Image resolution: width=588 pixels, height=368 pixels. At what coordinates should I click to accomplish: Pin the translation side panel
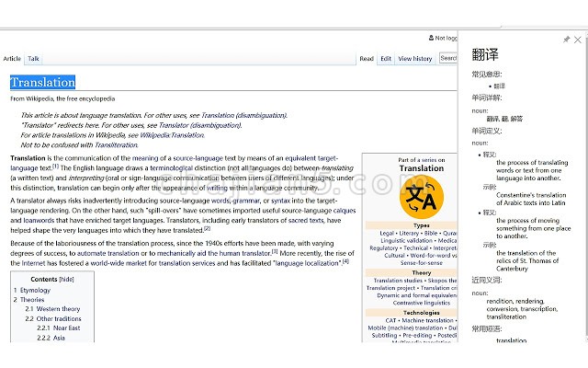[566, 40]
